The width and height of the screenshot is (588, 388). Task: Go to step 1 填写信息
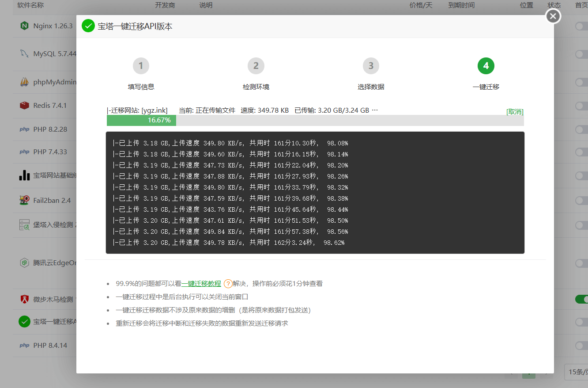(x=141, y=66)
